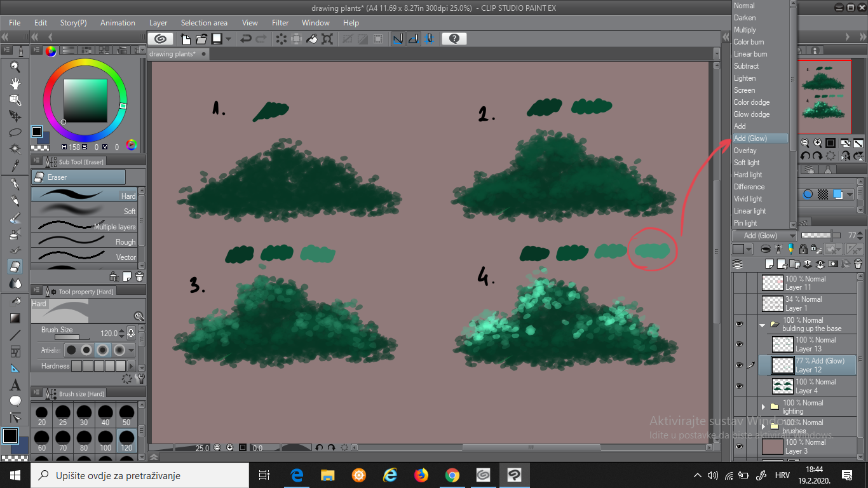Select the Magnifier zoom tool
The height and width of the screenshot is (488, 868).
pyautogui.click(x=15, y=67)
